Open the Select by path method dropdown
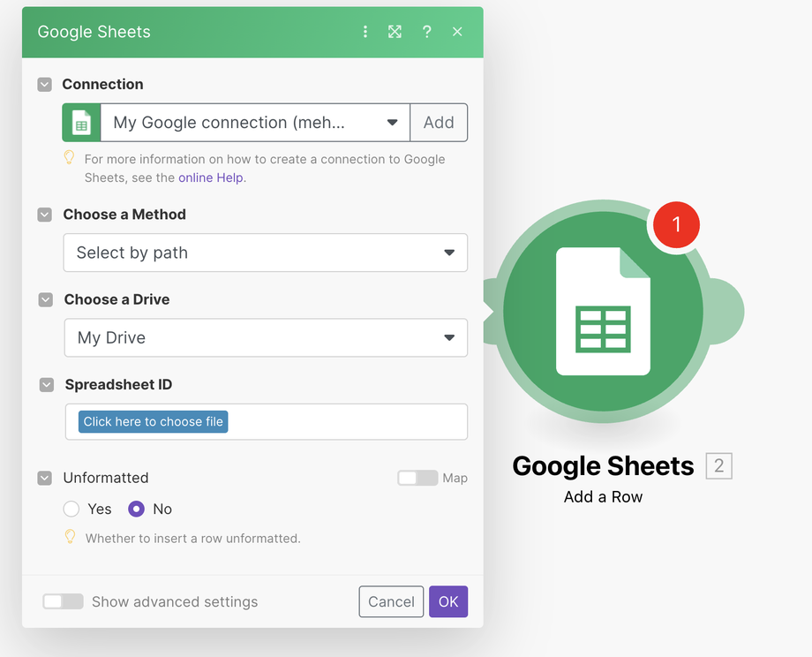Image resolution: width=812 pixels, height=657 pixels. [x=265, y=253]
